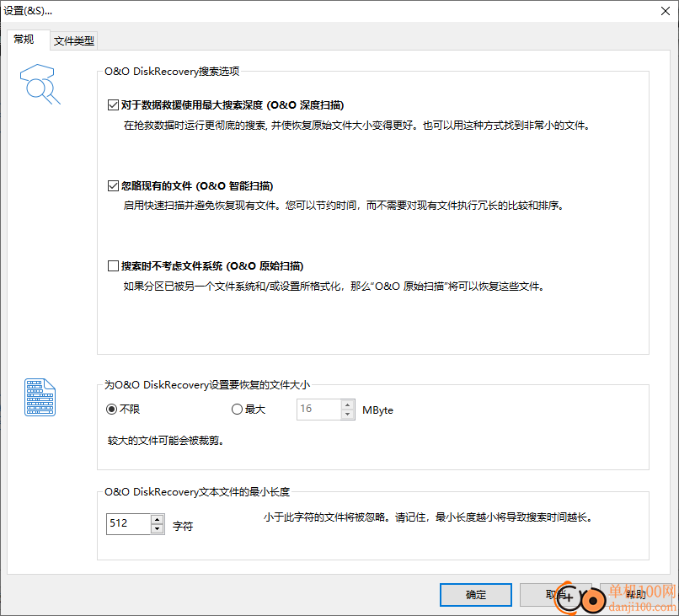The image size is (679, 616).
Task: Increase 字符 length with up arrow
Action: tap(158, 519)
